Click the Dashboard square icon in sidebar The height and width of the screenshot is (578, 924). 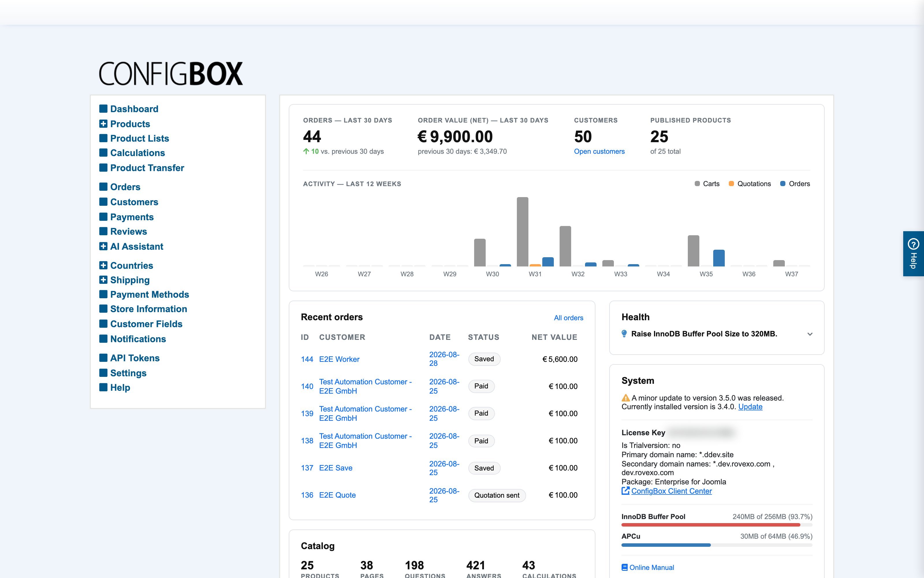(103, 109)
